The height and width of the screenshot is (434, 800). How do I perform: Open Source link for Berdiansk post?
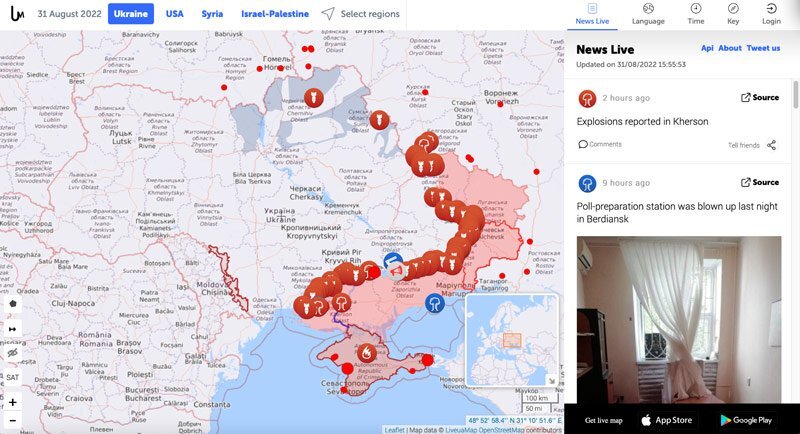[760, 182]
